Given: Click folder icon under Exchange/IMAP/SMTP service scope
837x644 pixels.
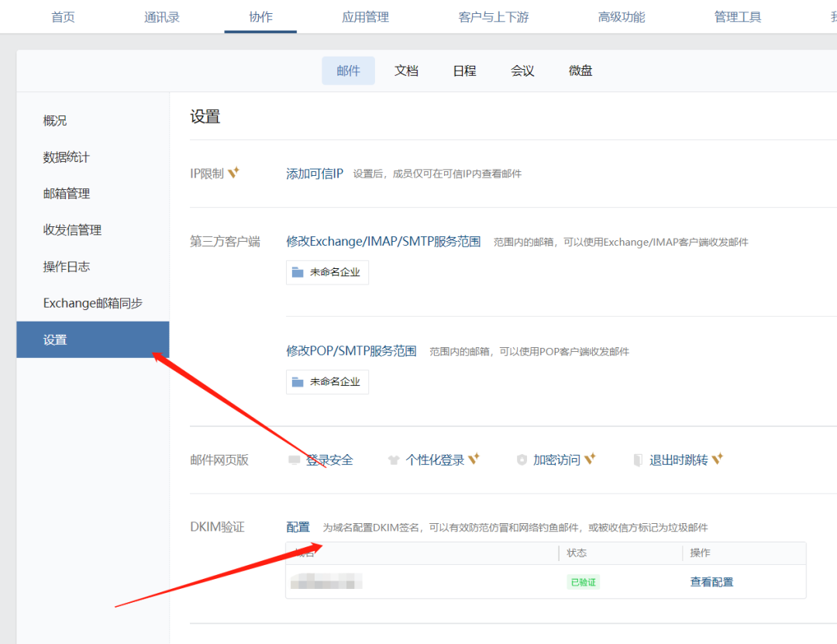Looking at the screenshot, I should 298,272.
